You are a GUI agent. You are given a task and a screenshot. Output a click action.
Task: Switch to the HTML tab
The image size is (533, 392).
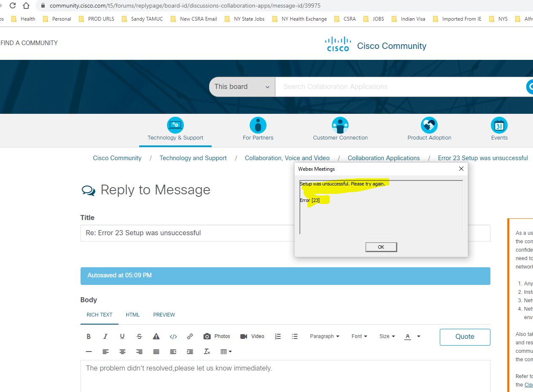(132, 314)
